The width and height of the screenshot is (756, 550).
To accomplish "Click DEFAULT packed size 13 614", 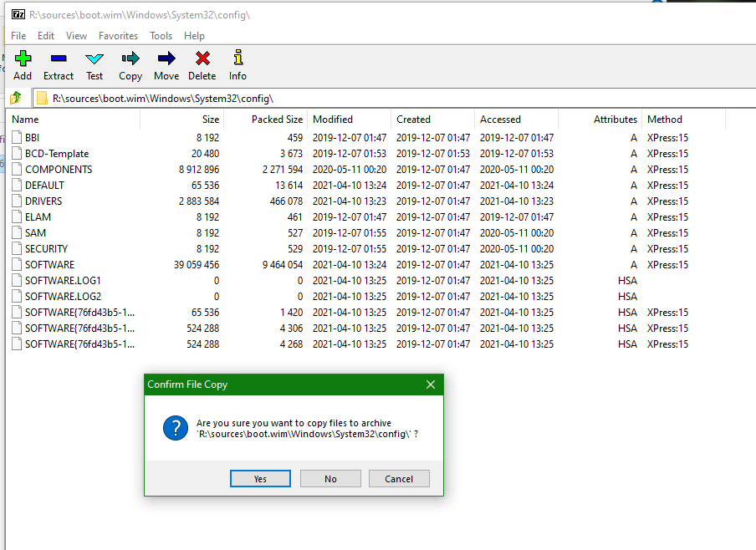I will pos(289,185).
